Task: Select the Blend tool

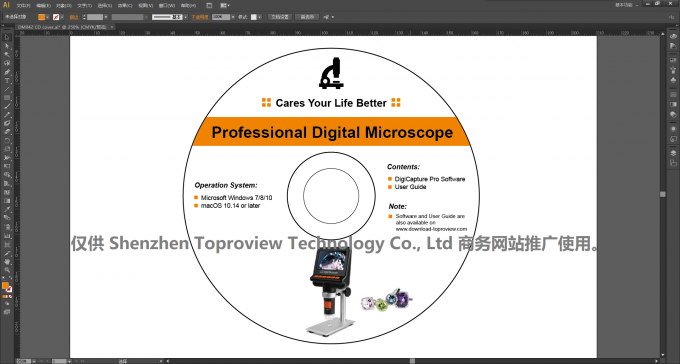Action: pyautogui.click(x=7, y=218)
